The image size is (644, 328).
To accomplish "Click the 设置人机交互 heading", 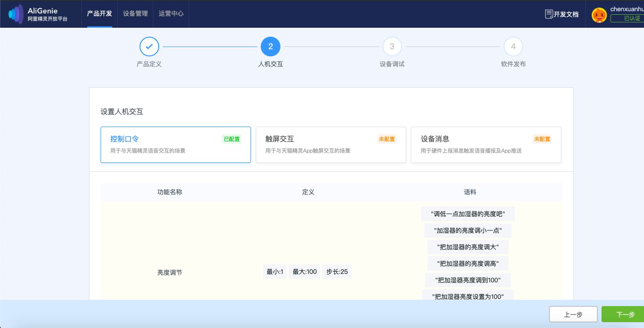I will pos(122,112).
